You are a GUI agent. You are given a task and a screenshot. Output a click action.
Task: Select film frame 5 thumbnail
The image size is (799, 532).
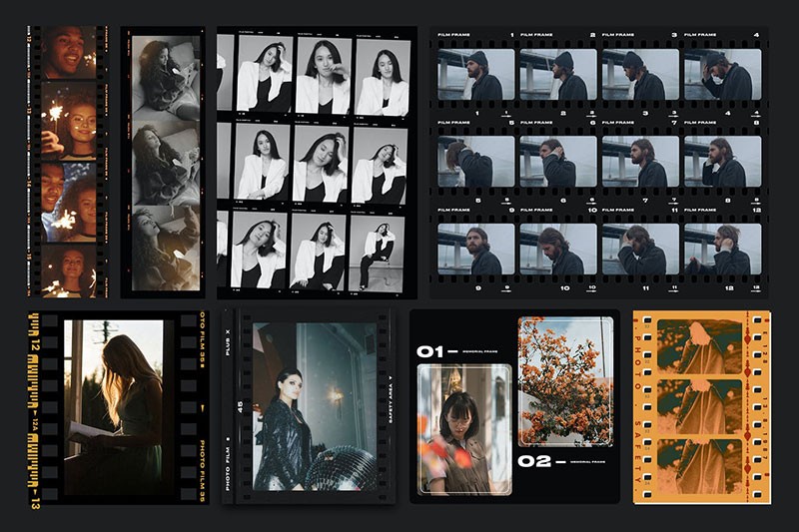click(476, 162)
